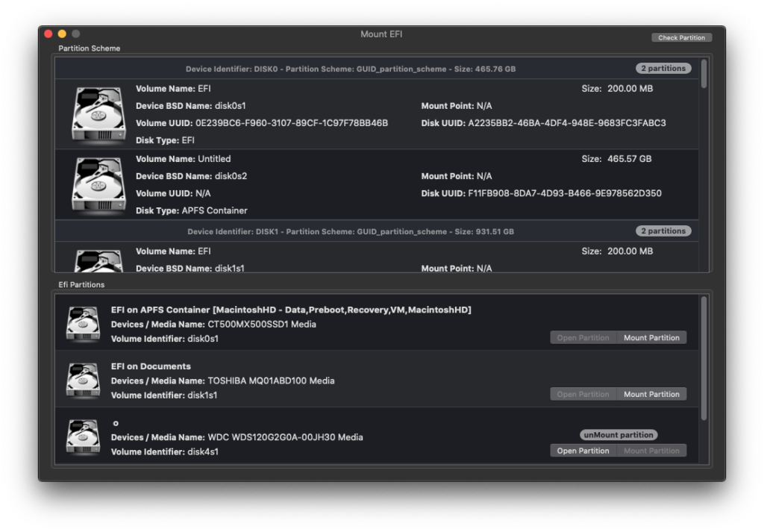Select the DISK0 device identifier header row
Screen dimensions: 764x532
351,69
